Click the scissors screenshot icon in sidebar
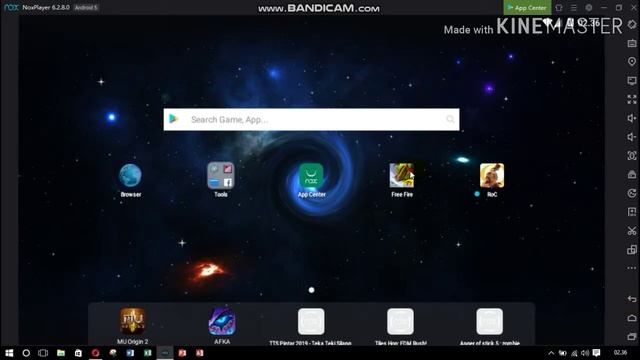 point(632,231)
